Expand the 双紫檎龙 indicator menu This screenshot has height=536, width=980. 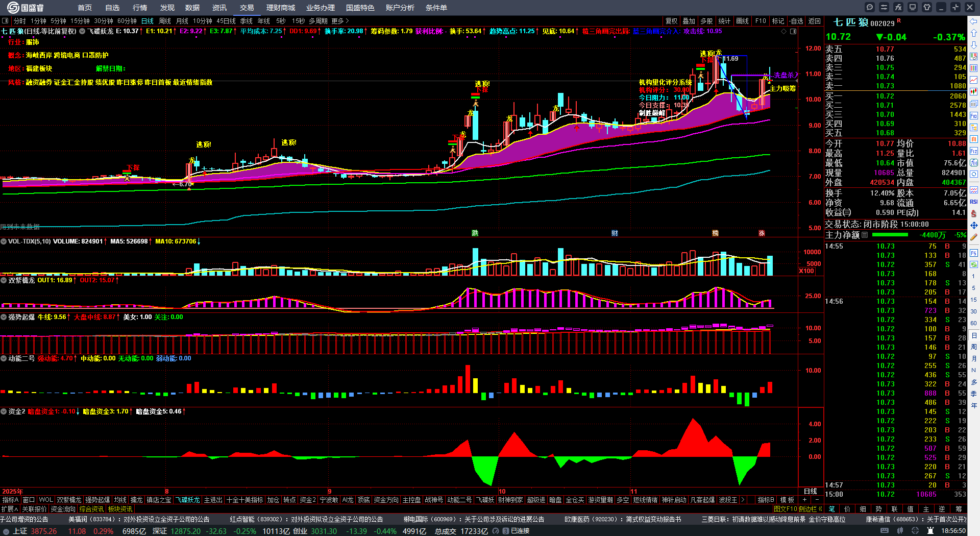(4, 280)
